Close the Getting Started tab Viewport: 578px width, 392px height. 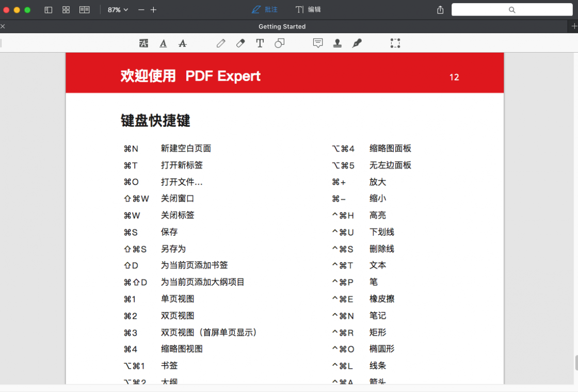point(3,26)
